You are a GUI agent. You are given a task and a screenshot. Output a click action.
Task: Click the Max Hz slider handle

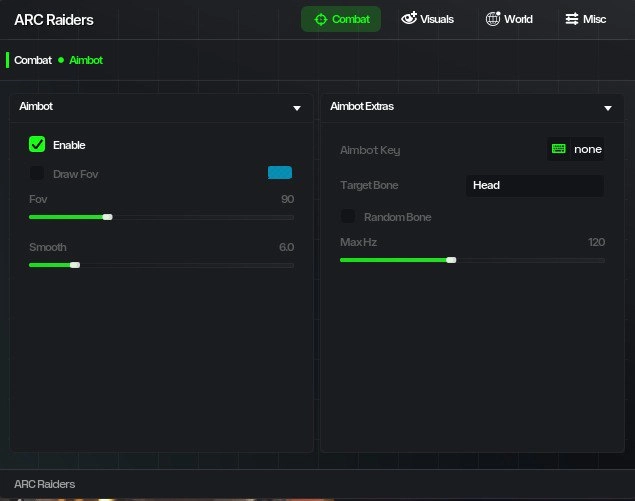(x=451, y=260)
